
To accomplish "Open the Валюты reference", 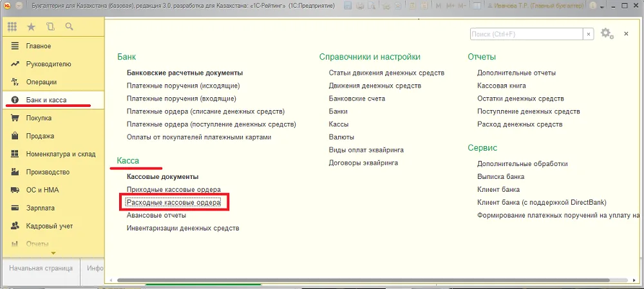I will point(341,137).
